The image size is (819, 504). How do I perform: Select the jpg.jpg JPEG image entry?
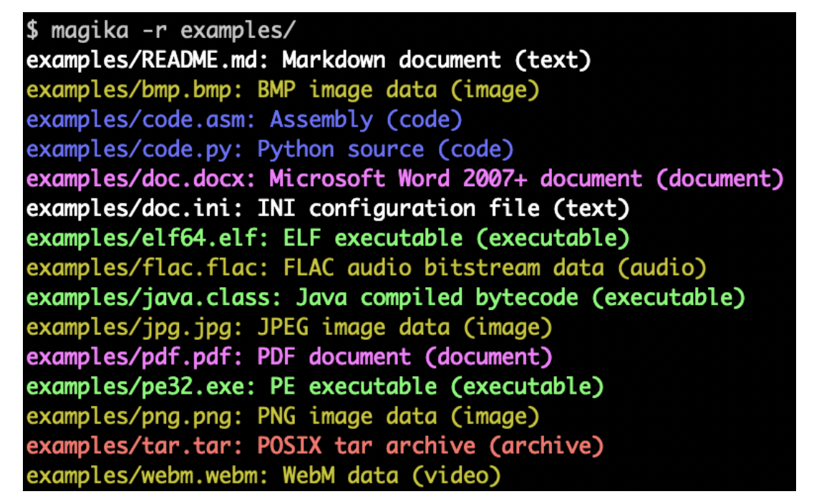272,327
